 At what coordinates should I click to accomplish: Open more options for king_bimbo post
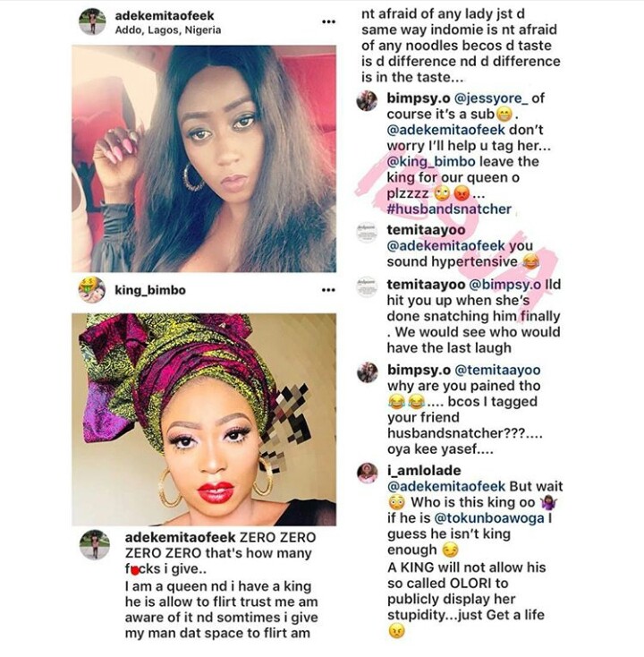point(328,289)
